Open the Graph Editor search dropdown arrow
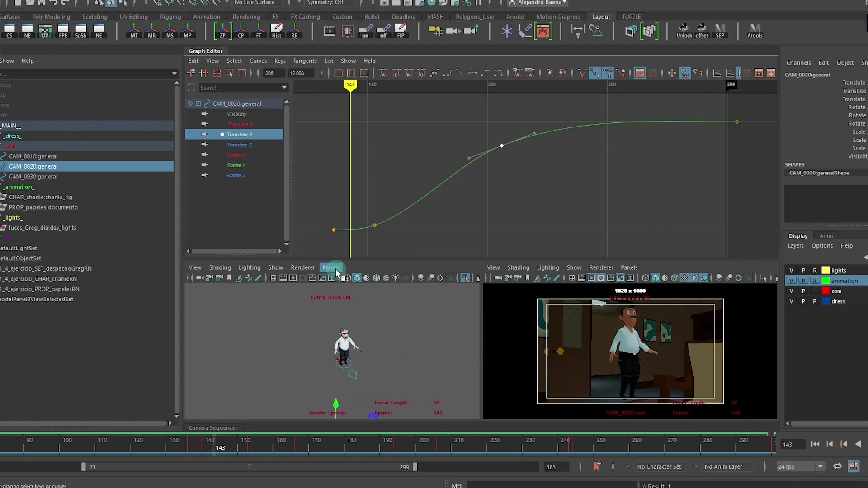This screenshot has width=868, height=488. [284, 88]
